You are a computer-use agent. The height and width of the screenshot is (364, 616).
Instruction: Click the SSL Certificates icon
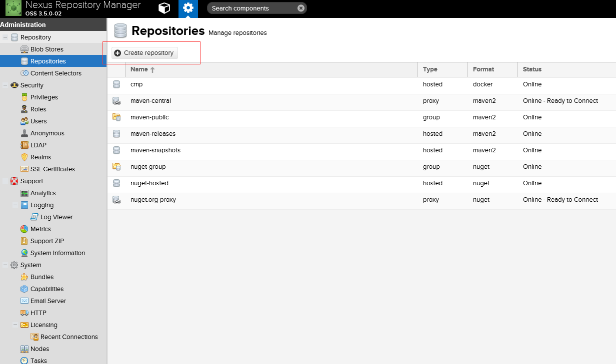pyautogui.click(x=24, y=169)
